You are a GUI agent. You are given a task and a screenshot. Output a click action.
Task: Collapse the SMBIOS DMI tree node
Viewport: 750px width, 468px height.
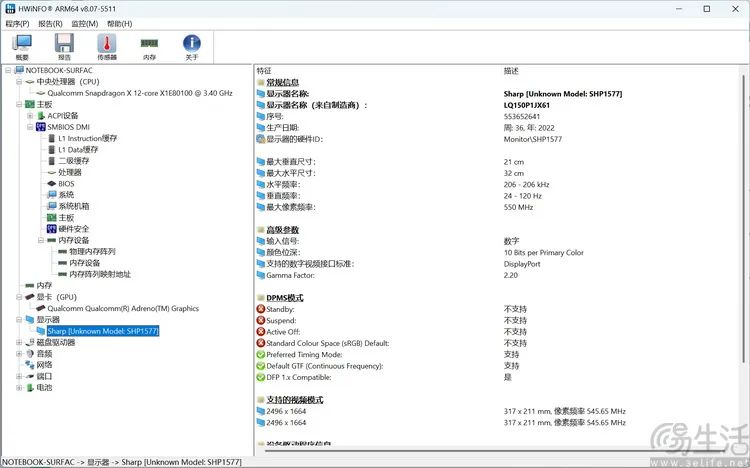30,127
